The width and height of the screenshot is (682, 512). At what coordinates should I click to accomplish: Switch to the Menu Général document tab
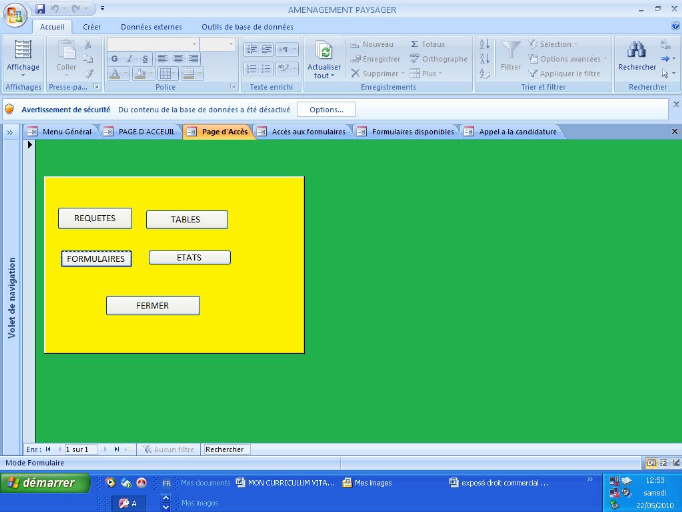60,131
